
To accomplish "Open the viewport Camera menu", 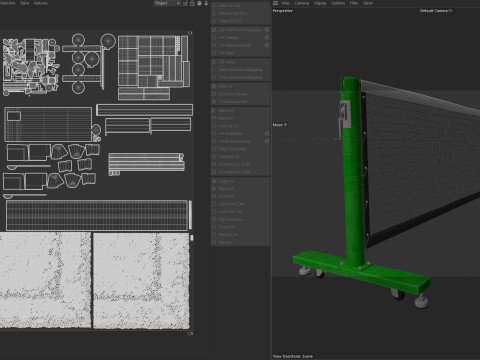I will click(x=302, y=3).
